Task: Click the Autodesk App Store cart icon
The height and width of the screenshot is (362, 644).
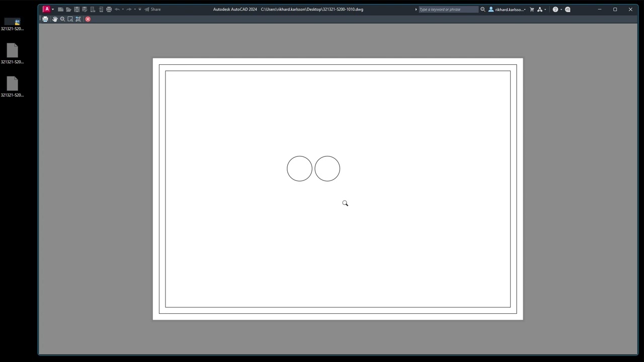Action: (532, 10)
